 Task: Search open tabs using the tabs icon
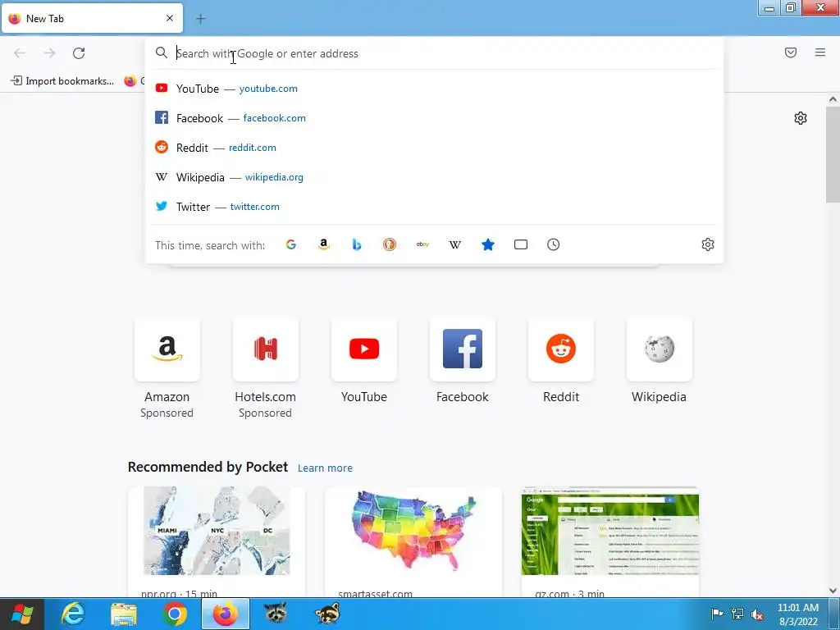coord(521,244)
